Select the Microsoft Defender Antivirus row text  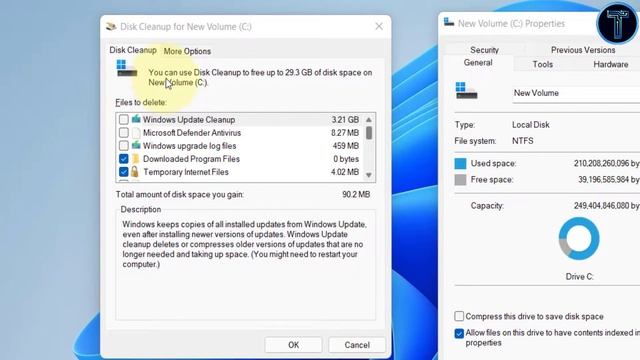[192, 133]
